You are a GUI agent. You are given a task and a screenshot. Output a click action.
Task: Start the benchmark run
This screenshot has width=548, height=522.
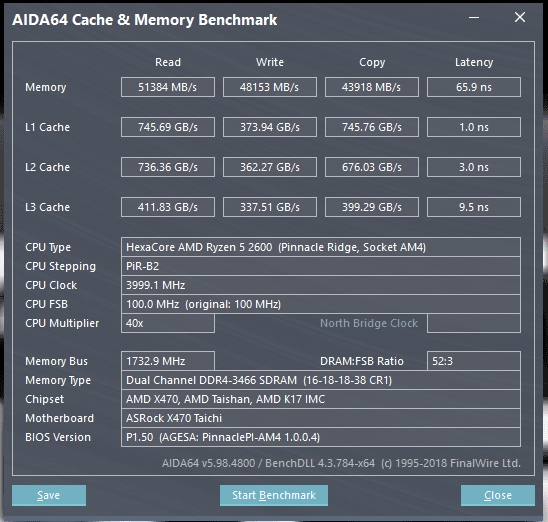[x=274, y=495]
